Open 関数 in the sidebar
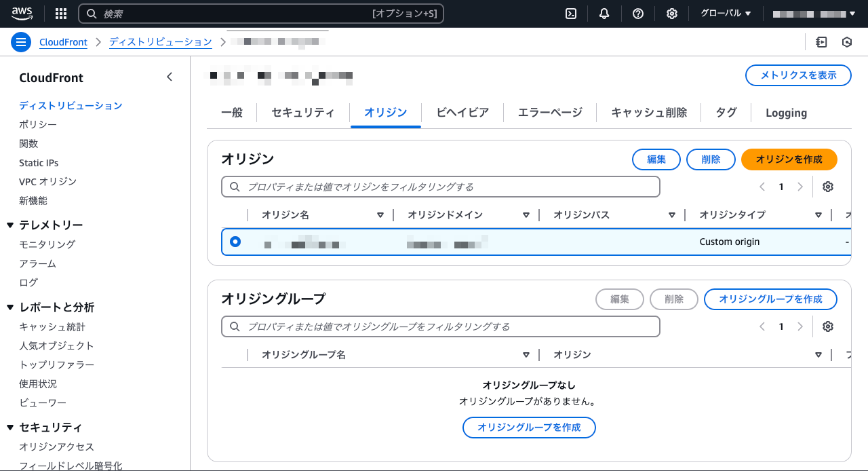 (x=28, y=144)
